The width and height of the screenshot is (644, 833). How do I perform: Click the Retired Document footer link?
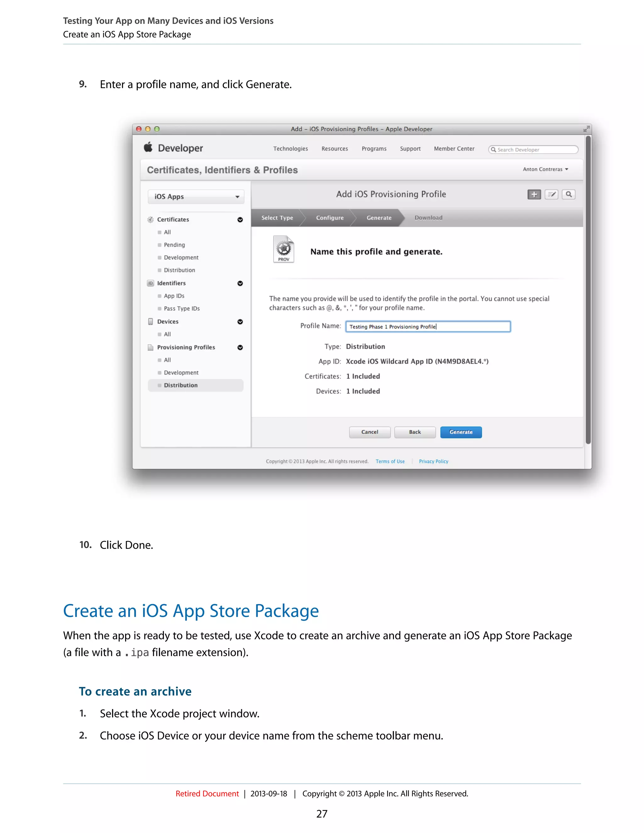(x=207, y=794)
